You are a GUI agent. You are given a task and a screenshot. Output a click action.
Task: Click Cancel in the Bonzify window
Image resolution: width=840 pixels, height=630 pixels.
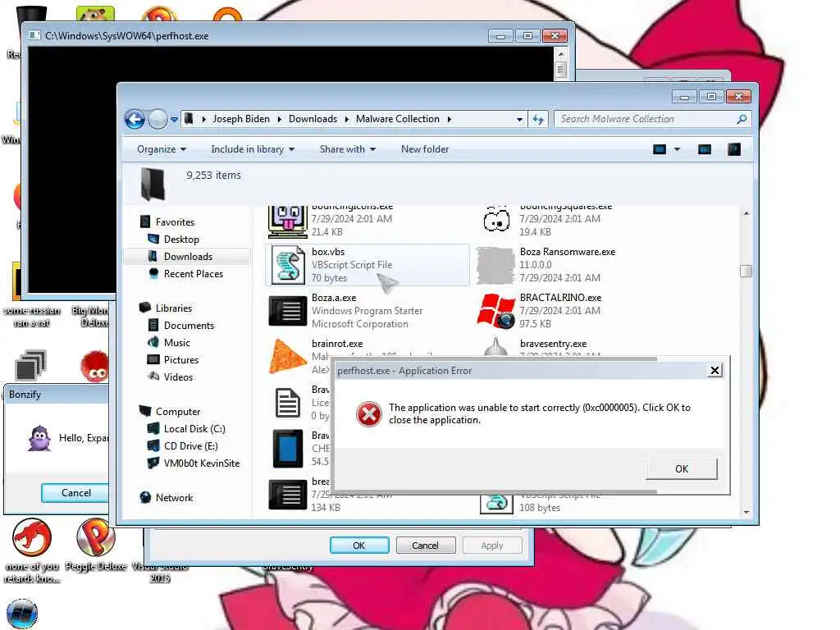[x=75, y=493]
